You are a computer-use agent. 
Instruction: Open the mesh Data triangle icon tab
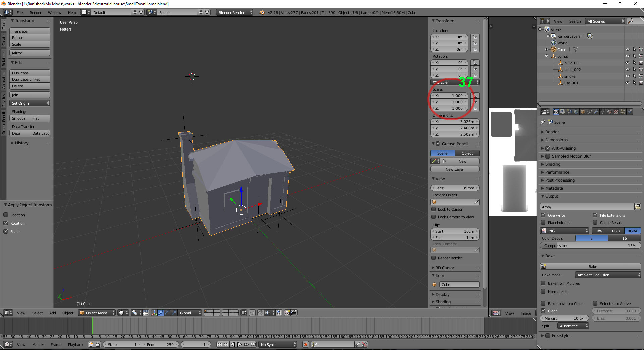coord(603,112)
